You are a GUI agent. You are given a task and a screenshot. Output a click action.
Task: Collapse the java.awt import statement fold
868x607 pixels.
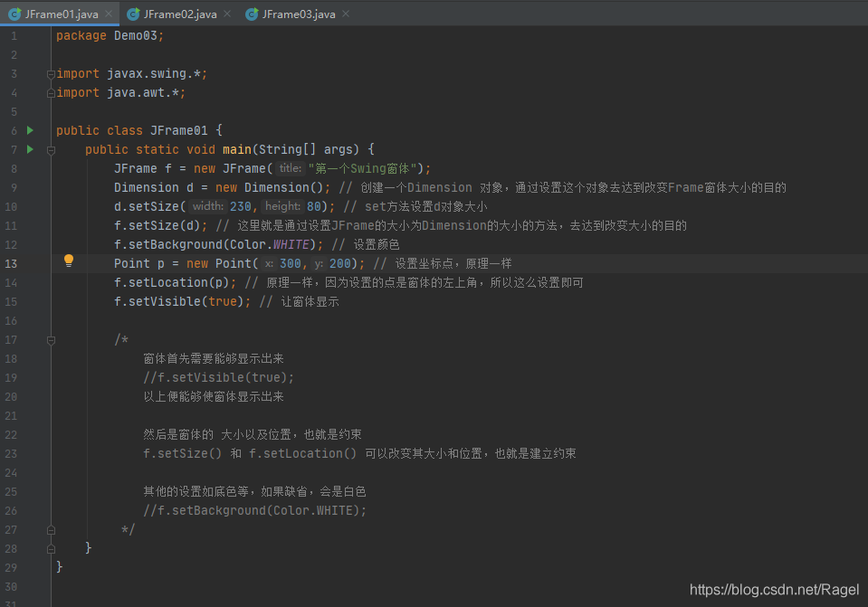pyautogui.click(x=51, y=92)
